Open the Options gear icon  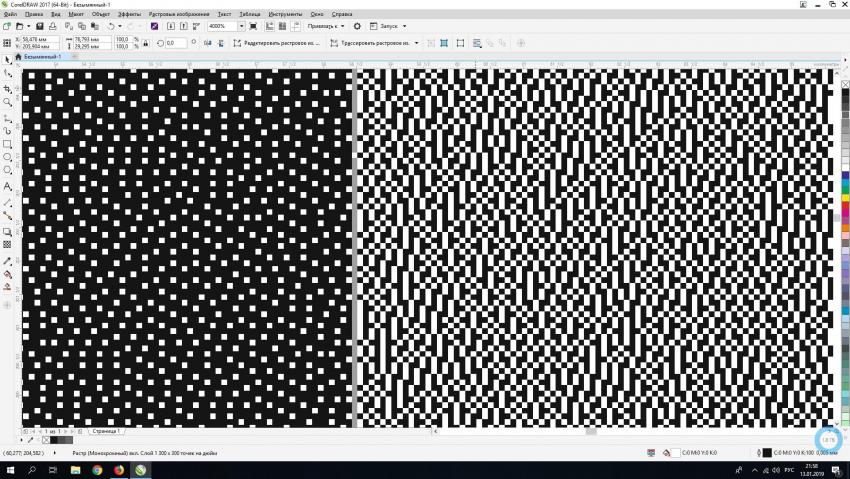click(357, 26)
